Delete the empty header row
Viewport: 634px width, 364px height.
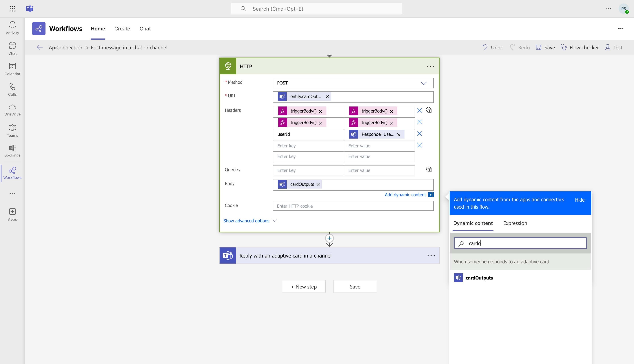[x=420, y=145]
